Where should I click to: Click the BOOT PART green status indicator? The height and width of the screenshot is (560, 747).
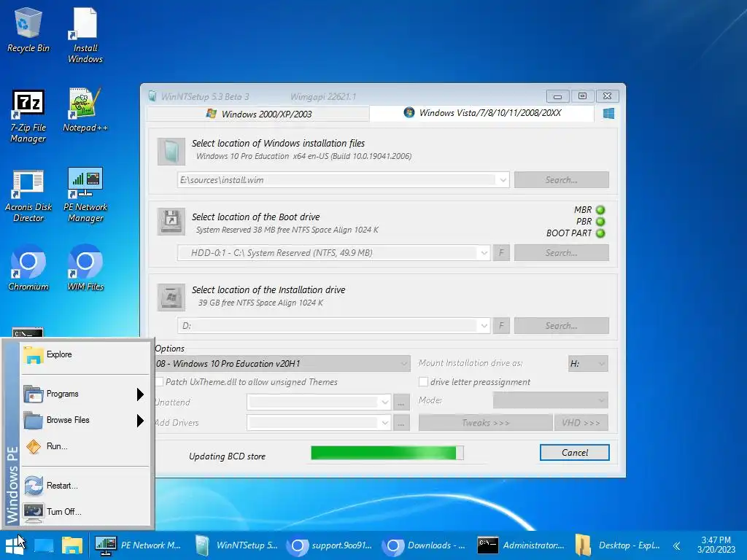600,233
